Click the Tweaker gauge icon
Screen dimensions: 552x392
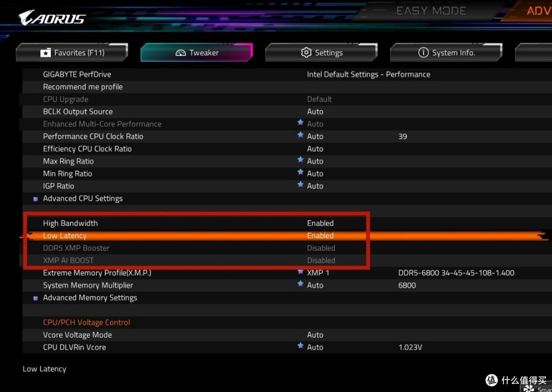point(180,53)
